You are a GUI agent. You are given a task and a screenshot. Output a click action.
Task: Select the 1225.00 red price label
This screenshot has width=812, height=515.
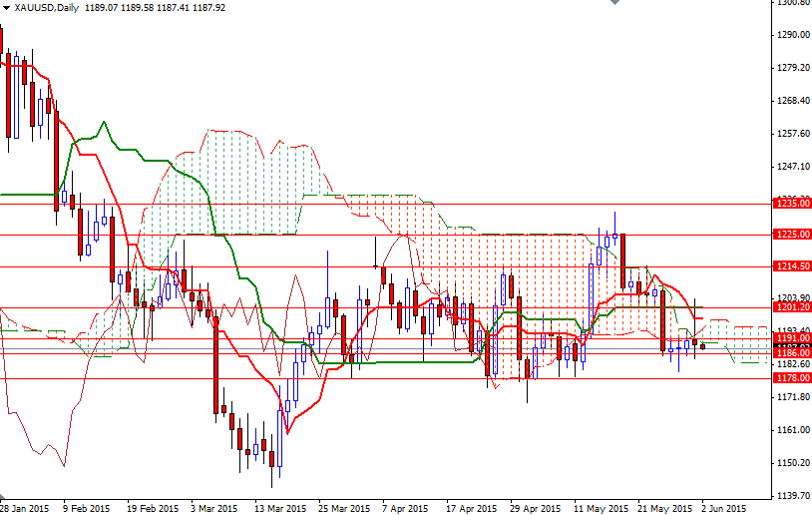[x=792, y=235]
